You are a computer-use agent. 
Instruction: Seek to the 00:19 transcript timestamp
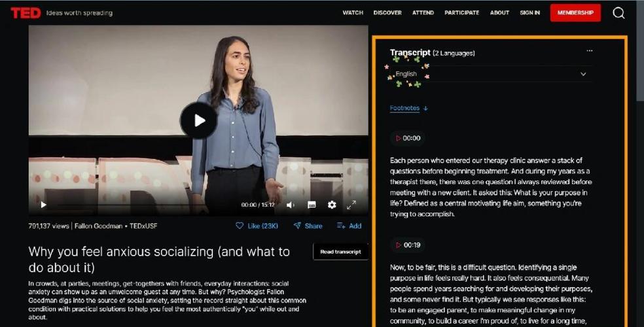tap(408, 245)
